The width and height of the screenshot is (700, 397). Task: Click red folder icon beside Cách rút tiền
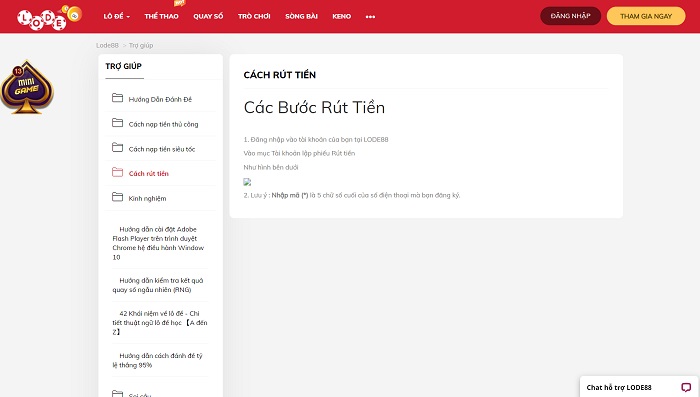point(117,172)
